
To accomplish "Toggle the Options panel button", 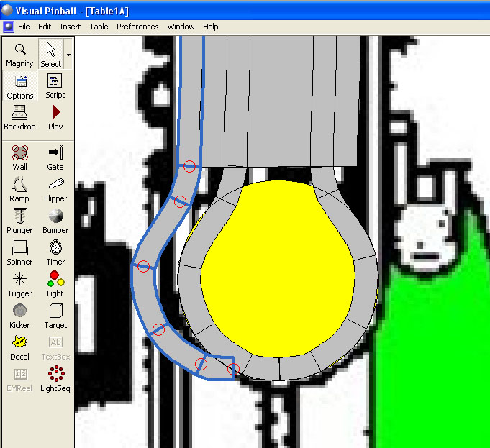I will click(x=20, y=86).
